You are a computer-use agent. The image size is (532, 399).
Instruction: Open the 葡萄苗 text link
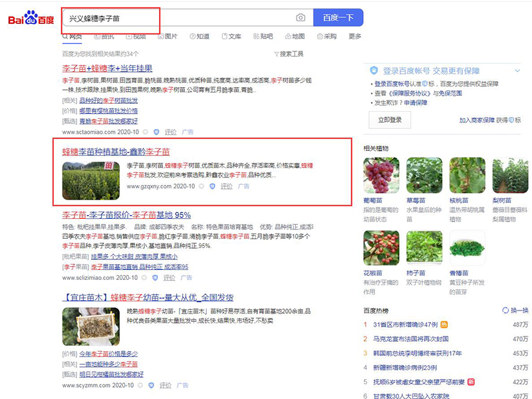point(373,201)
